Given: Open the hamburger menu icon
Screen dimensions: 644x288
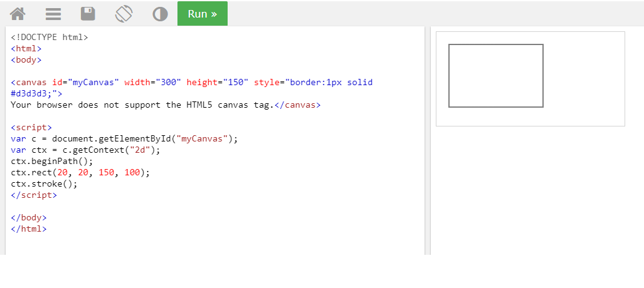Looking at the screenshot, I should tap(53, 14).
